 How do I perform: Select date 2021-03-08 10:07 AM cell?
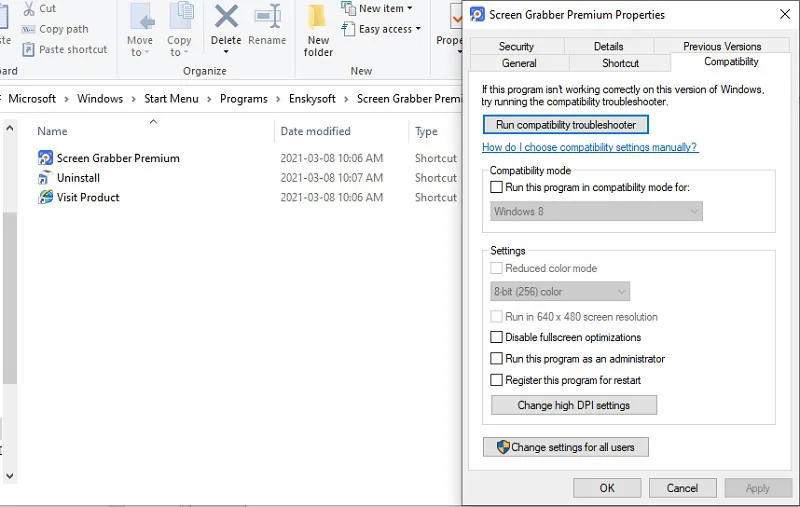click(332, 178)
